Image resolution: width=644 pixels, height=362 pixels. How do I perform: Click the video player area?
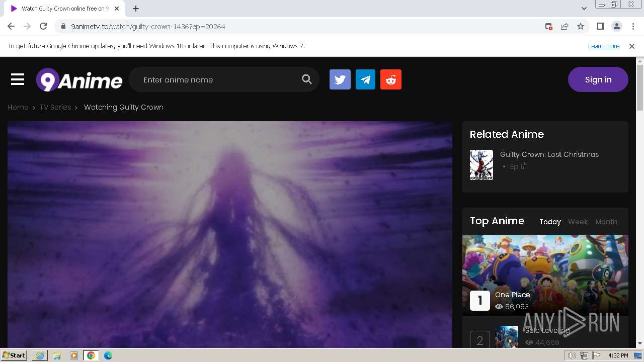[x=230, y=234]
